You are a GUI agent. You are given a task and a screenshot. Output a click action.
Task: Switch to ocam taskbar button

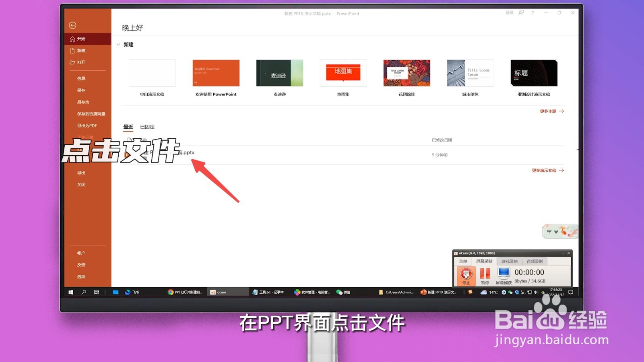click(x=228, y=292)
